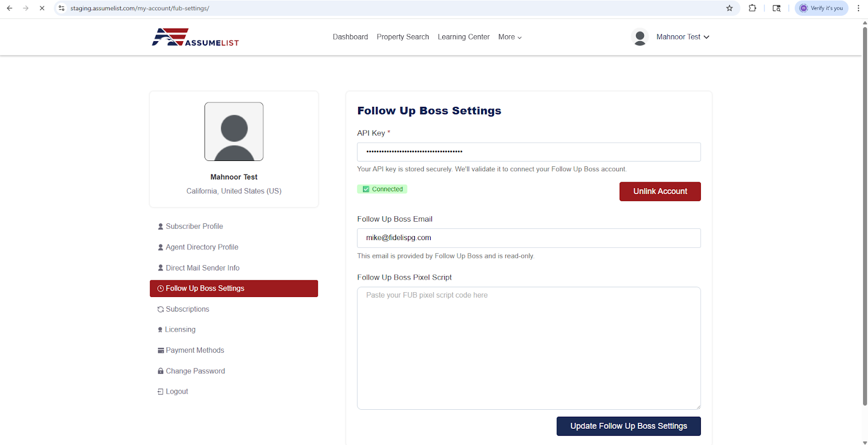Open site information icon in address bar
This screenshot has width=868, height=445.
pyautogui.click(x=62, y=8)
